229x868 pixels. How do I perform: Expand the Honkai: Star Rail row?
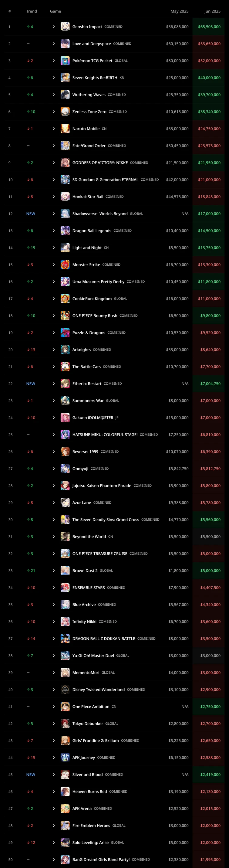click(54, 197)
